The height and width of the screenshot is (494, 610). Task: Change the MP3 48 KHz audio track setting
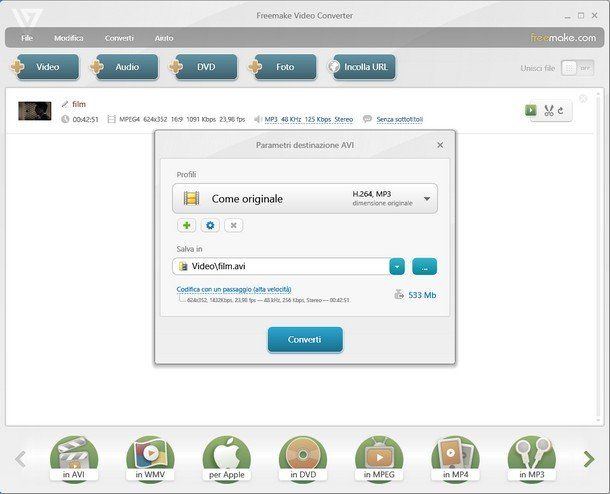[309, 119]
